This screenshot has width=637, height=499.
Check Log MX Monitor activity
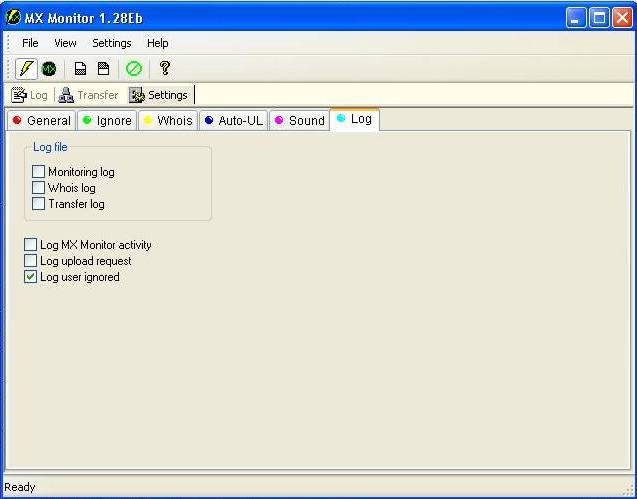tap(30, 245)
